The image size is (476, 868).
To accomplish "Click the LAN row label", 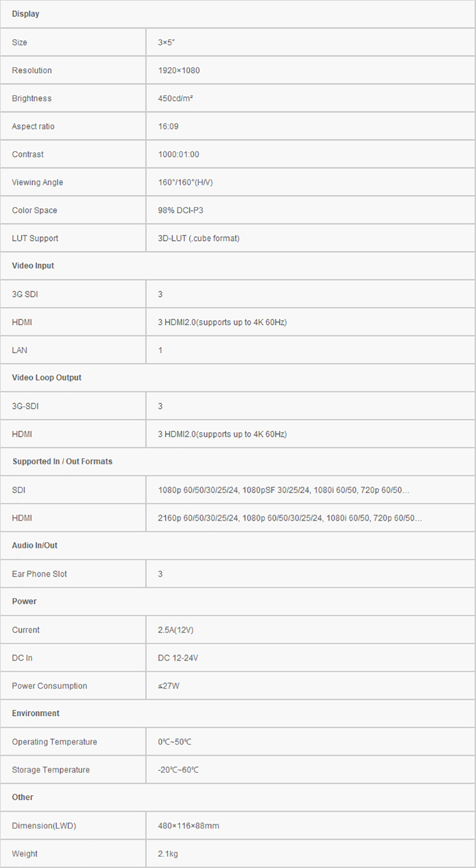I will click(20, 350).
